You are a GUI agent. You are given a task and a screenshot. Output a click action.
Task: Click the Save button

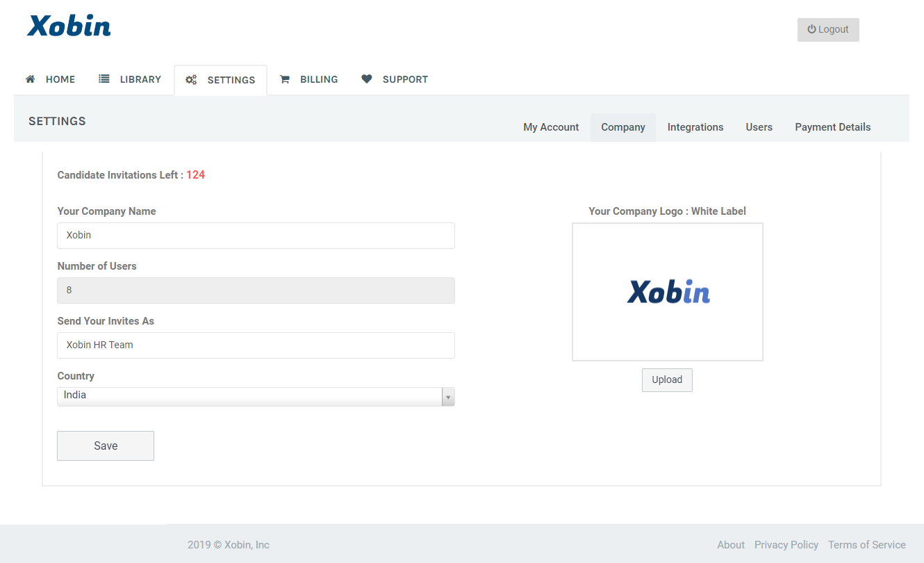[x=106, y=446]
